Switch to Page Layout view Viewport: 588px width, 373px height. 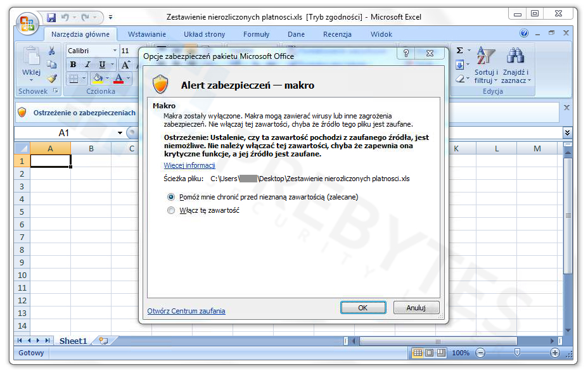click(x=430, y=353)
